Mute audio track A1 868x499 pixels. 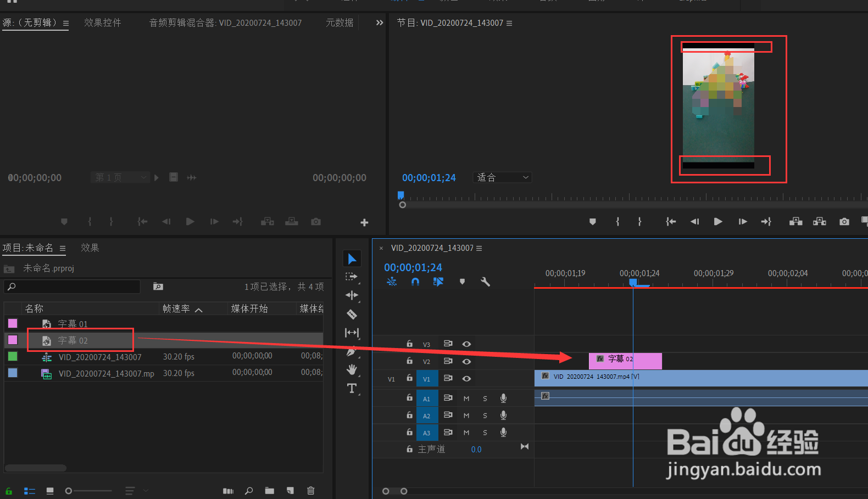click(466, 399)
